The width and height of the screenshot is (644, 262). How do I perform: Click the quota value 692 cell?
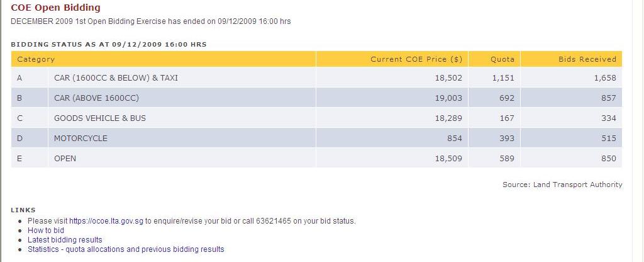tap(494, 98)
